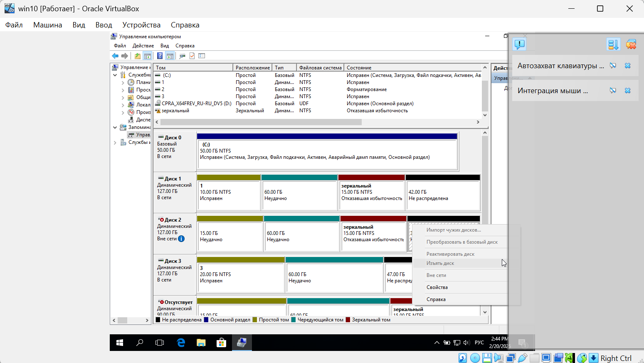Viewport: 644px width, 363px height.
Task: Toggle the show/hide console tree button
Action: click(x=147, y=56)
